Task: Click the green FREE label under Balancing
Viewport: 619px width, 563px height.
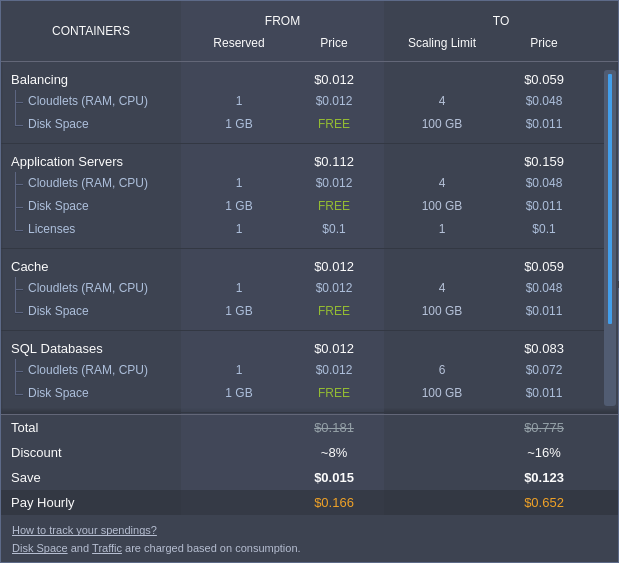Action: [x=334, y=124]
